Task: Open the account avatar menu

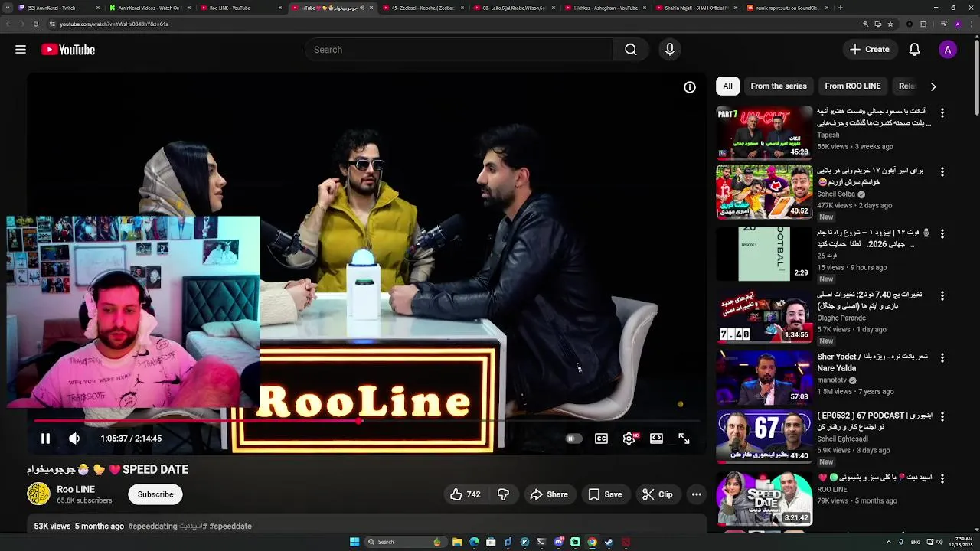Action: click(x=948, y=50)
